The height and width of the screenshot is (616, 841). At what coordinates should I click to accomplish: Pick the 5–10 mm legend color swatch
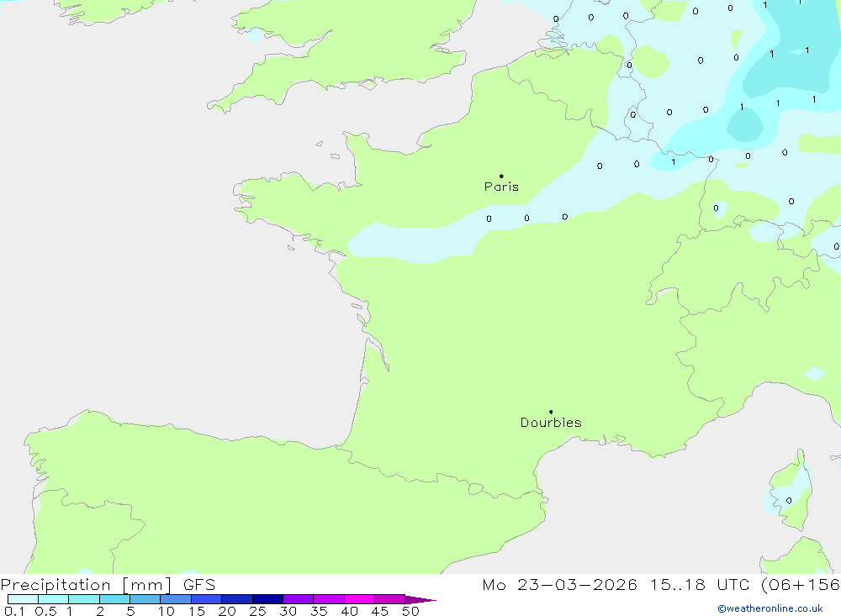point(145,599)
